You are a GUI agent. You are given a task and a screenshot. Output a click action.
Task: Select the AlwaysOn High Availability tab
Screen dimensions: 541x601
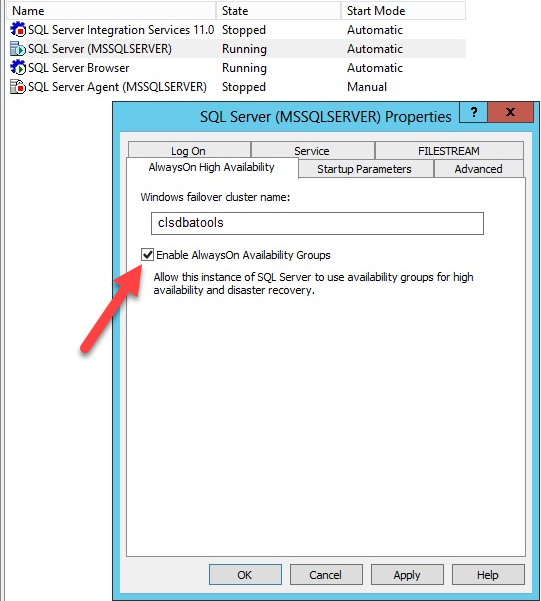tap(212, 167)
